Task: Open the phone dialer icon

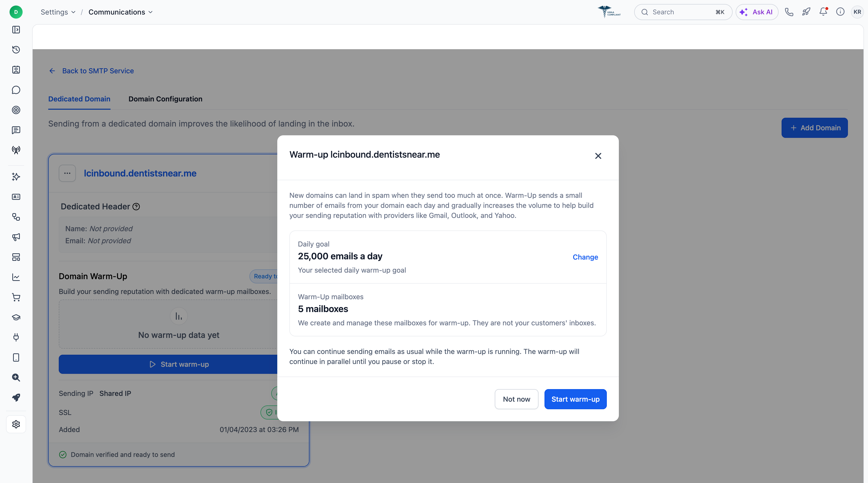Action: click(789, 12)
